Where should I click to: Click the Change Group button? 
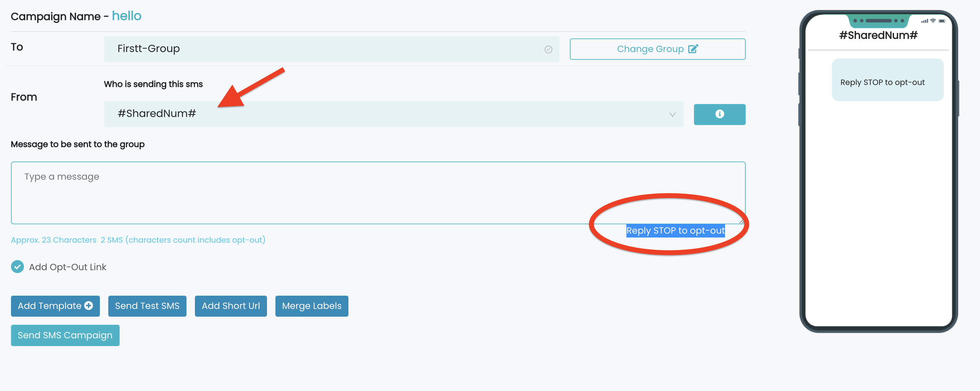point(657,49)
